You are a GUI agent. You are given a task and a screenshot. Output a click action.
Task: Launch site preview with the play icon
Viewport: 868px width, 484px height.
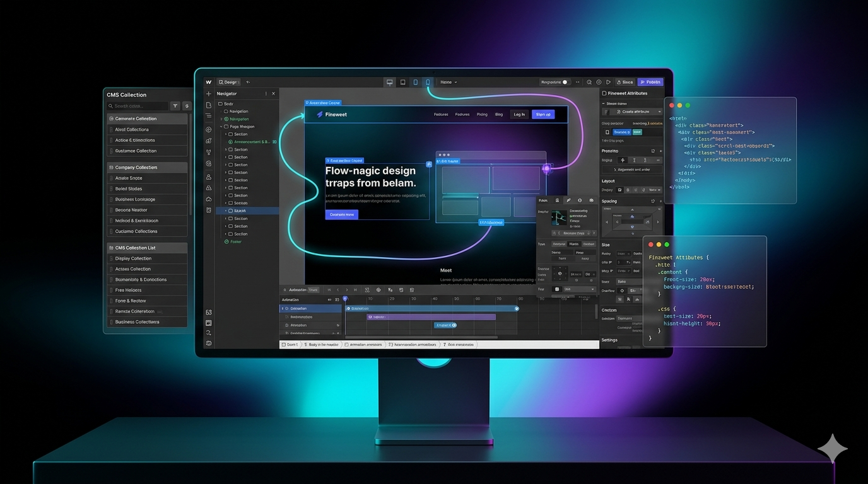point(609,82)
